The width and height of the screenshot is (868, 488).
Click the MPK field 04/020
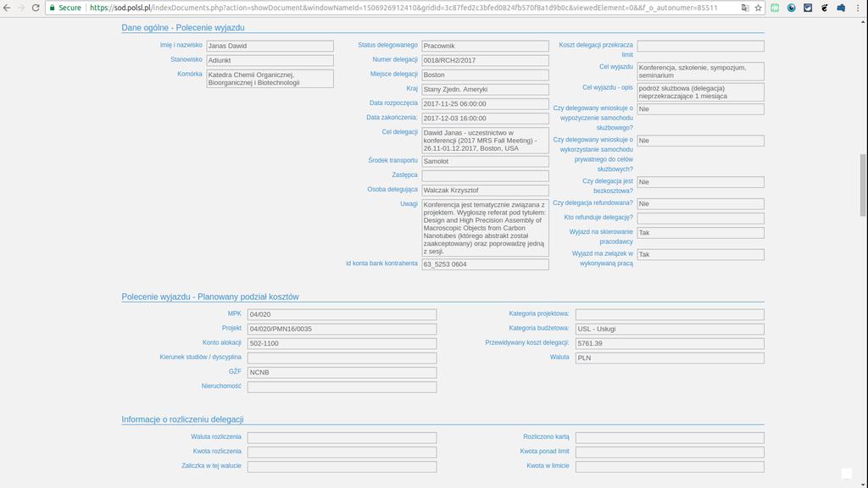coord(342,314)
